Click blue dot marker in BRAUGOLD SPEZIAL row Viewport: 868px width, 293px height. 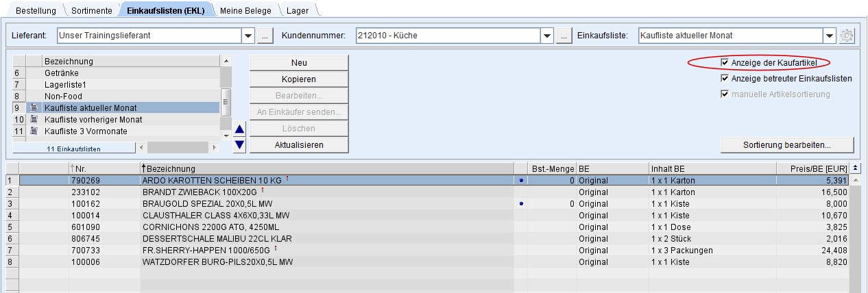click(x=522, y=204)
